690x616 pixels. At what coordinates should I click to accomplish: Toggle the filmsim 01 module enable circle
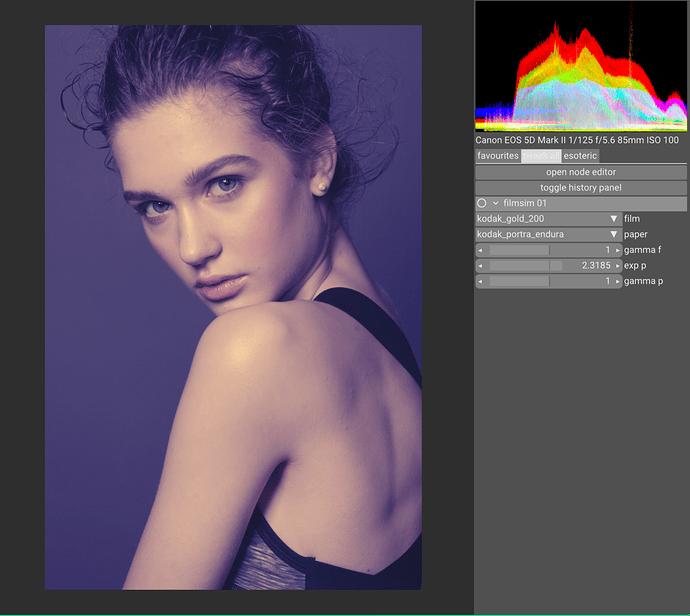click(482, 203)
